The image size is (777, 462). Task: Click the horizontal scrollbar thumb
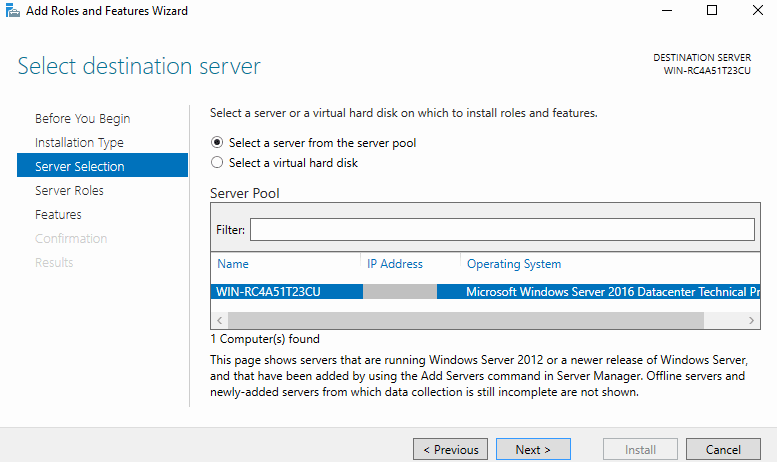pyautogui.click(x=466, y=320)
